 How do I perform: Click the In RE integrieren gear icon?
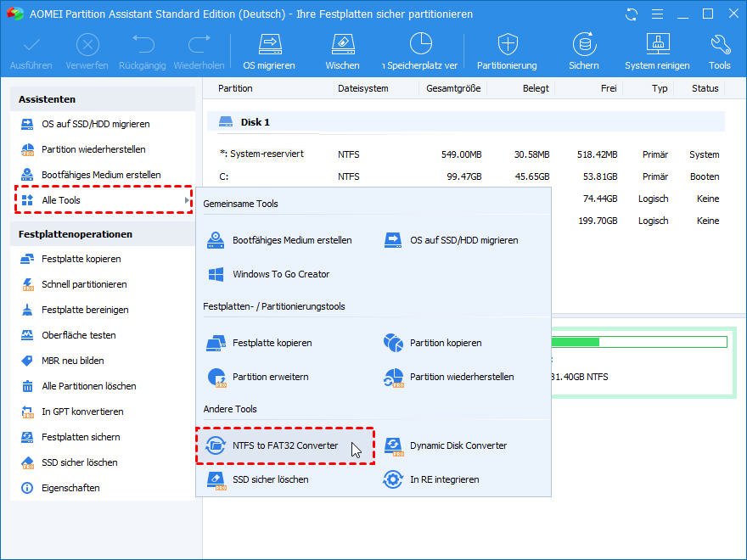393,479
